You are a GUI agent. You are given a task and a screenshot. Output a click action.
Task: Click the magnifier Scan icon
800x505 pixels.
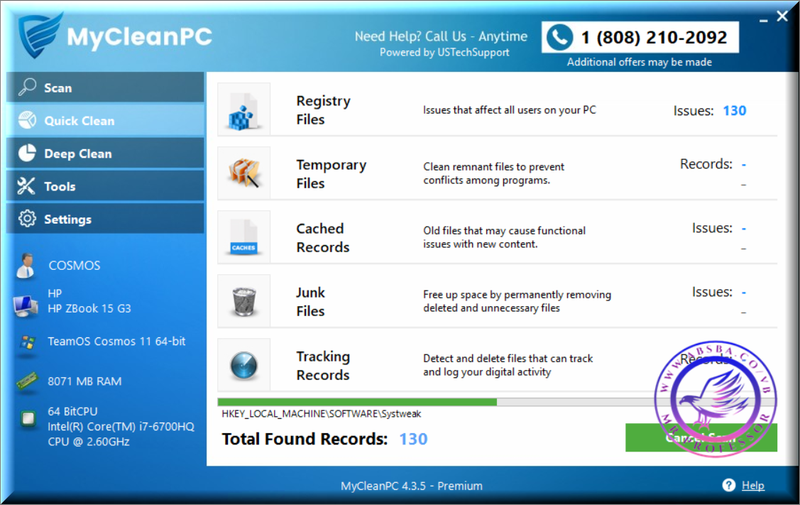pyautogui.click(x=27, y=87)
